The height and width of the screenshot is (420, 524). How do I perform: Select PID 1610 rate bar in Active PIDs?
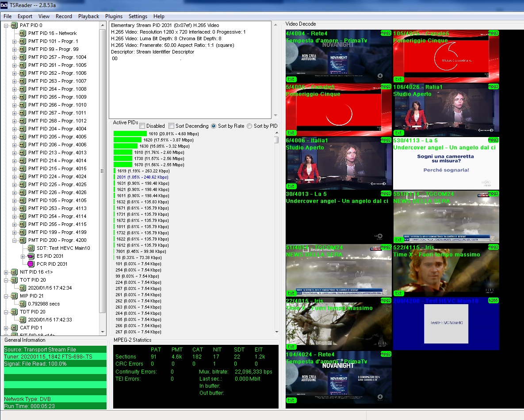(130, 134)
